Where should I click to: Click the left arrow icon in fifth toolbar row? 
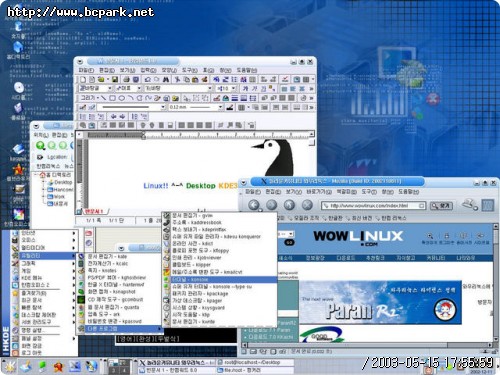tap(114, 116)
